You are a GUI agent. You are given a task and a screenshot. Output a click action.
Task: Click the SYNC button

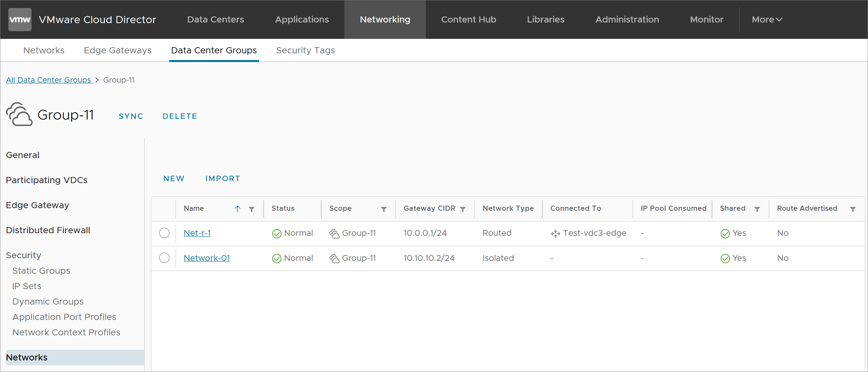131,116
